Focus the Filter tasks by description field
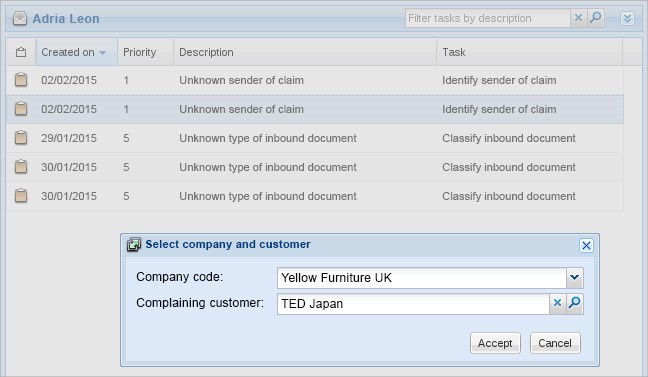The width and height of the screenshot is (648, 377). point(488,18)
